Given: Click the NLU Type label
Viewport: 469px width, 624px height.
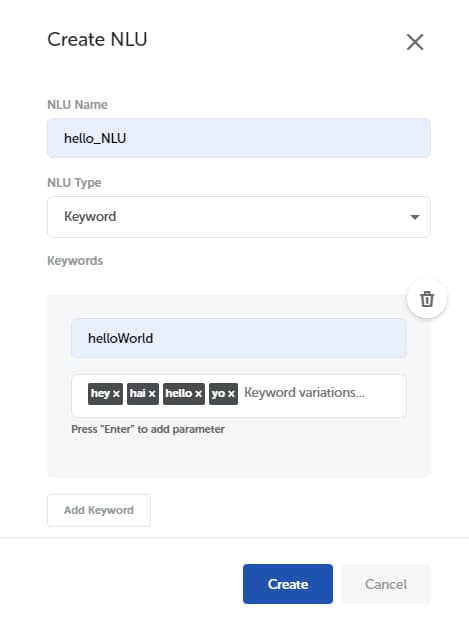Looking at the screenshot, I should (x=74, y=183).
